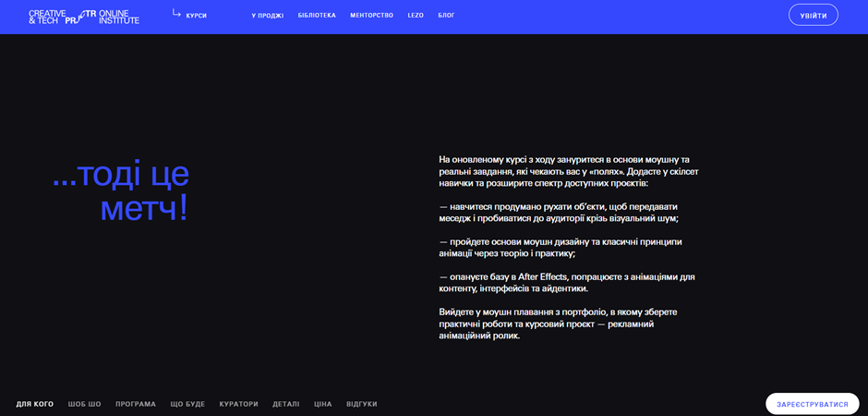Click the paragraph mentioning After Effects
The width and height of the screenshot is (868, 416).
(566, 282)
